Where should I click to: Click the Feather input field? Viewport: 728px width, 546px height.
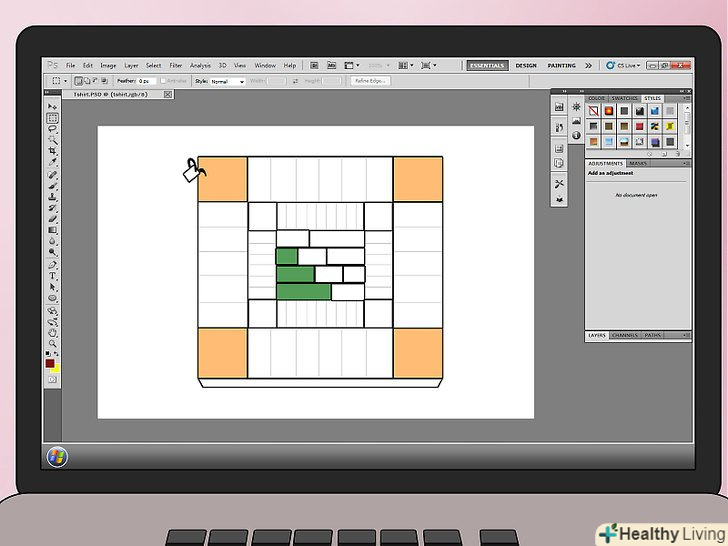point(145,81)
